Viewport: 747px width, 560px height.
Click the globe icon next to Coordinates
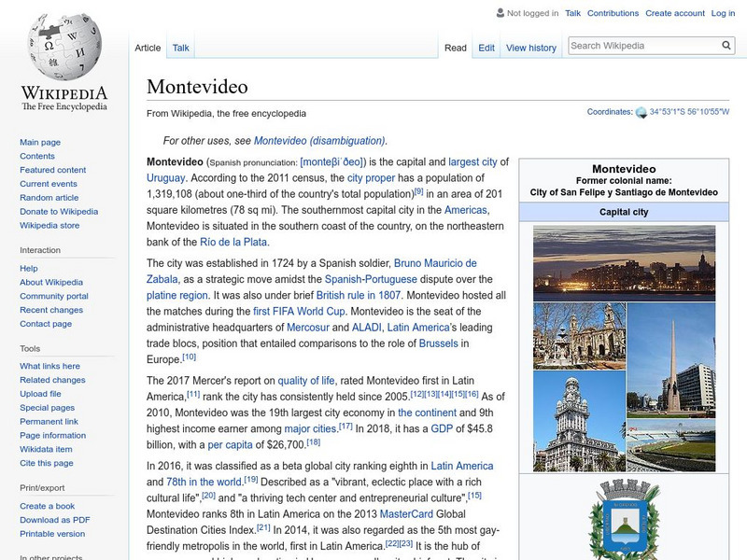[640, 112]
